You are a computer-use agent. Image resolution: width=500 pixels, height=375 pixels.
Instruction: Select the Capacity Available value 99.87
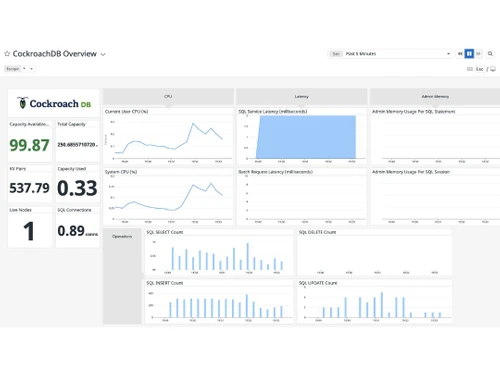click(29, 145)
